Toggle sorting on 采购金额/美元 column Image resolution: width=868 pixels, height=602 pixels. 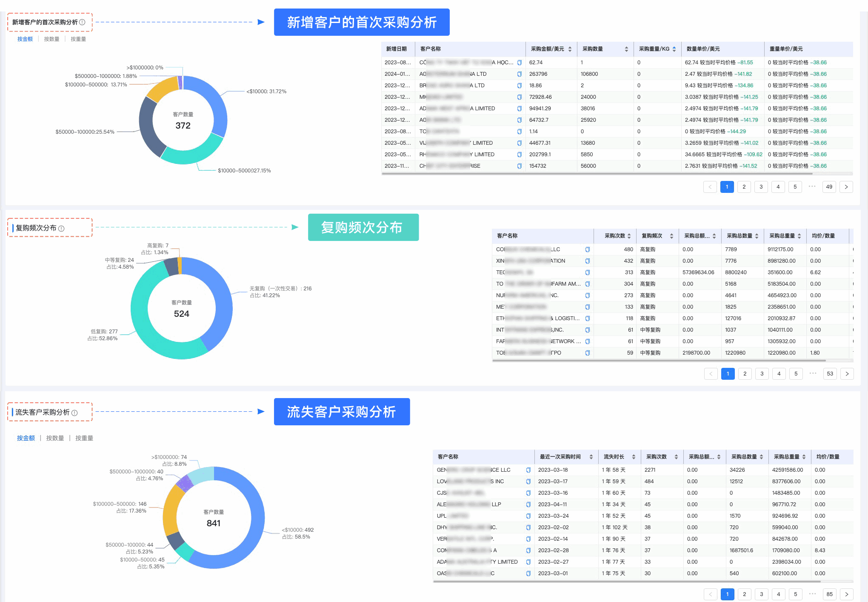[571, 49]
